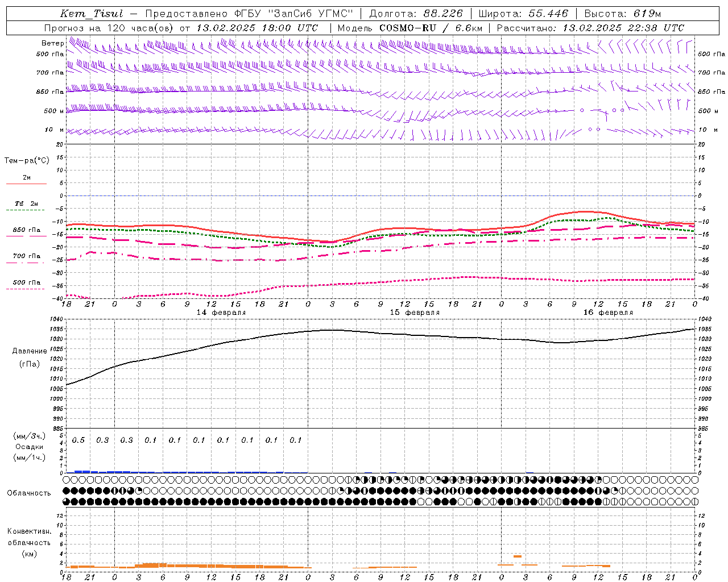728x582 pixels.
Task: Click the ФГБУ "ЗапСиб УГМС" provider text
Action: click(294, 14)
